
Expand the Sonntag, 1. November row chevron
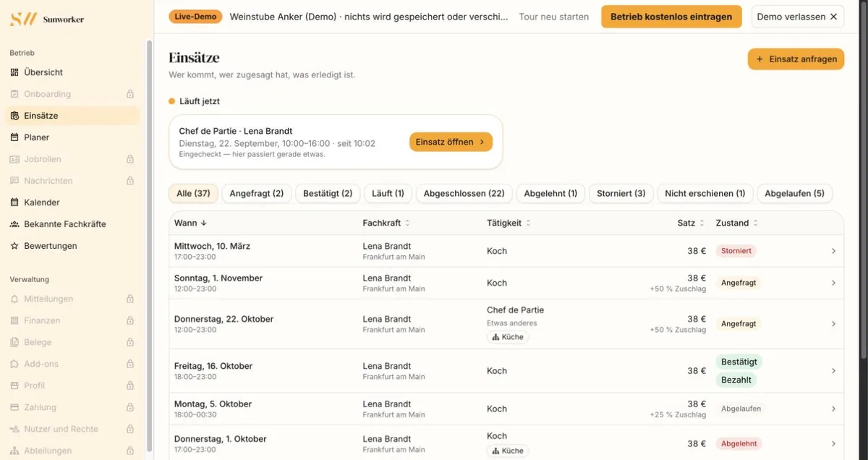833,283
